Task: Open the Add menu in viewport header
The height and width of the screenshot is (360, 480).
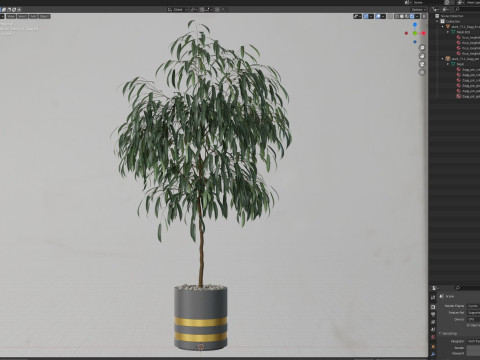Action: pyautogui.click(x=33, y=16)
